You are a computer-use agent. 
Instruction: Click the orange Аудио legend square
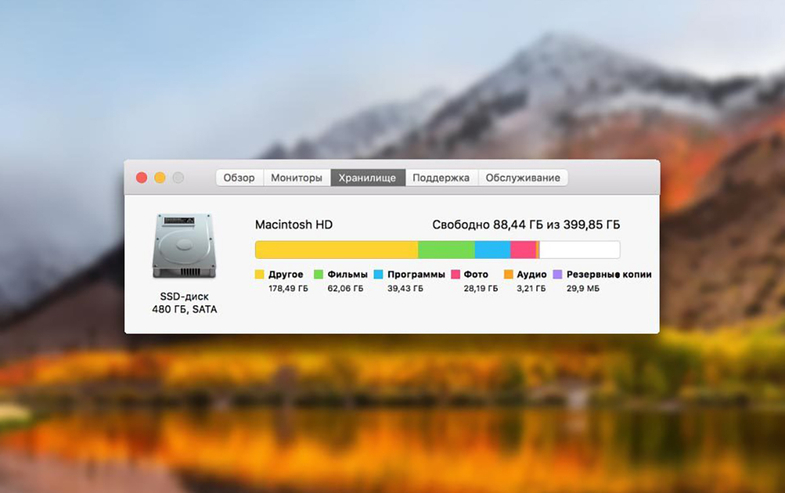point(508,274)
